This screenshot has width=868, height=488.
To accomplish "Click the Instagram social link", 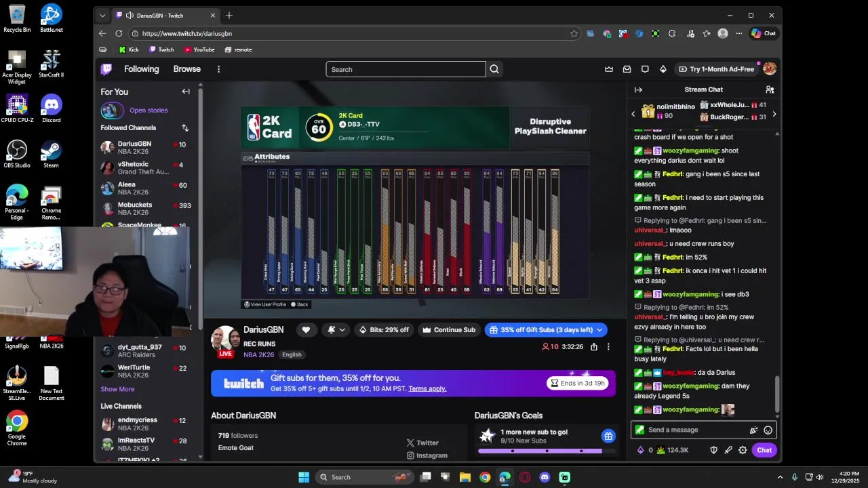I will tap(427, 455).
